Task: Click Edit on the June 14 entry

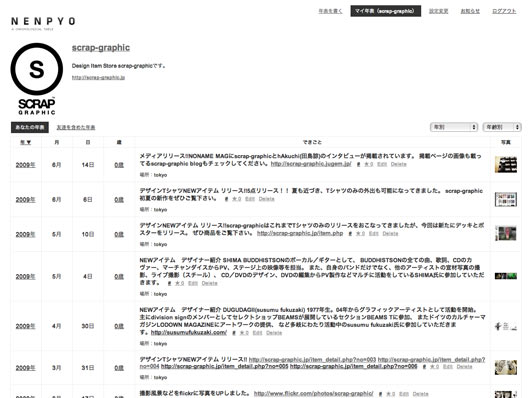Action: pyautogui.click(x=382, y=164)
